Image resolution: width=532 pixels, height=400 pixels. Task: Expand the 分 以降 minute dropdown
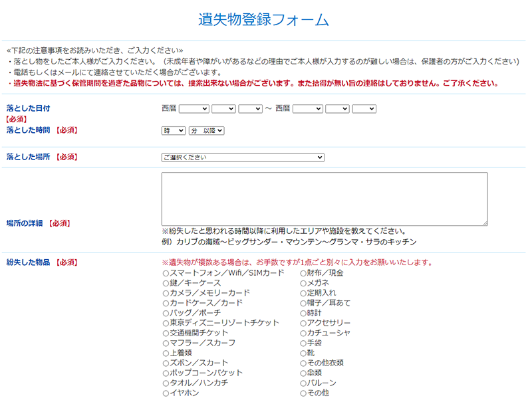tap(206, 131)
